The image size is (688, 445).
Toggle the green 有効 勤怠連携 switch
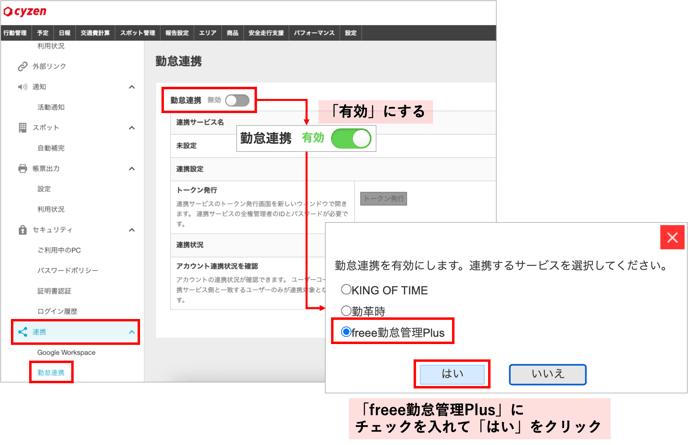[351, 139]
